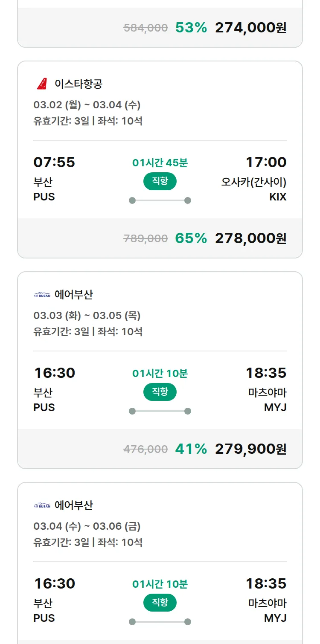
Task: Click the 03.03 (화) ~ 03.05 (목) dates
Action: click(87, 316)
